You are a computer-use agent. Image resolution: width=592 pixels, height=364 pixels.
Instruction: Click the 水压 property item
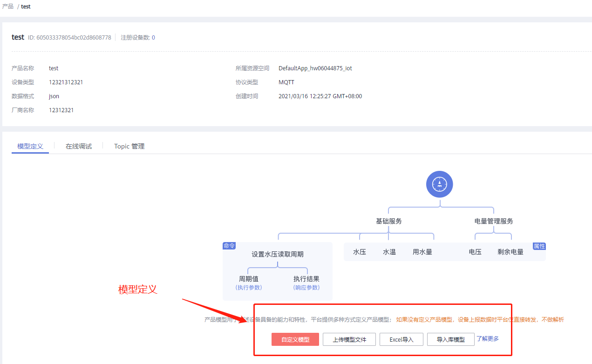coord(359,252)
